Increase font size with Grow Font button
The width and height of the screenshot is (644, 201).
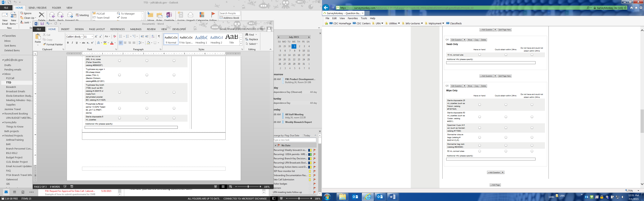pos(96,36)
